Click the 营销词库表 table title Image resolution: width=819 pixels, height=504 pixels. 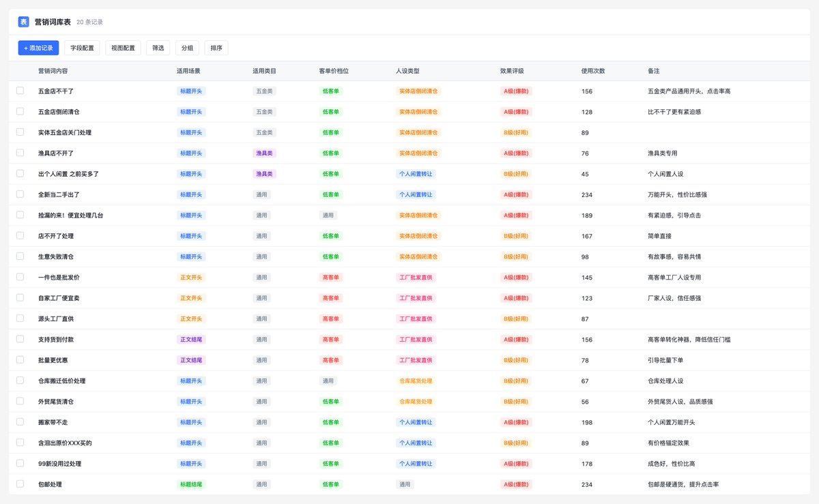[x=53, y=22]
